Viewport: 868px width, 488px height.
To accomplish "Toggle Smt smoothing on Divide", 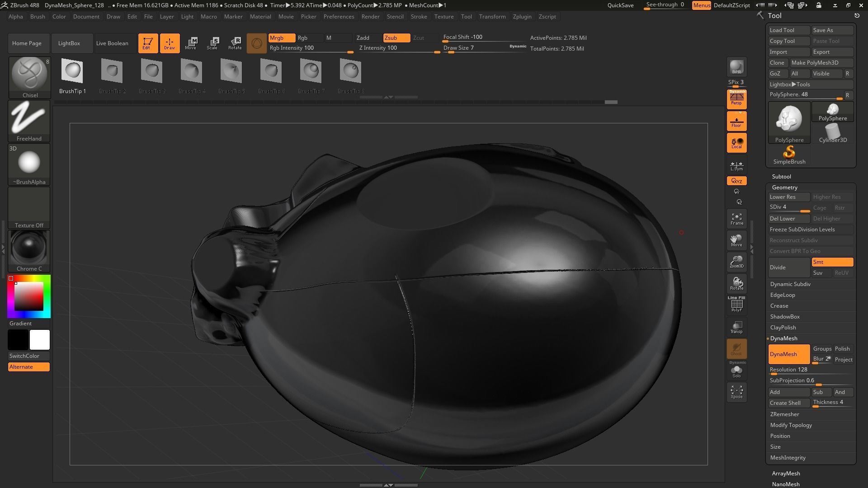I will click(832, 262).
